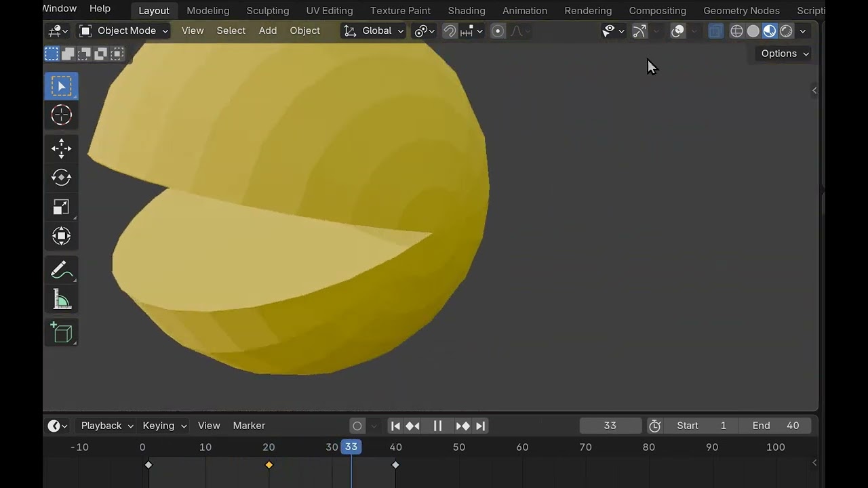Expand the viewport sidebar arrow
This screenshot has width=868, height=488.
click(814, 91)
